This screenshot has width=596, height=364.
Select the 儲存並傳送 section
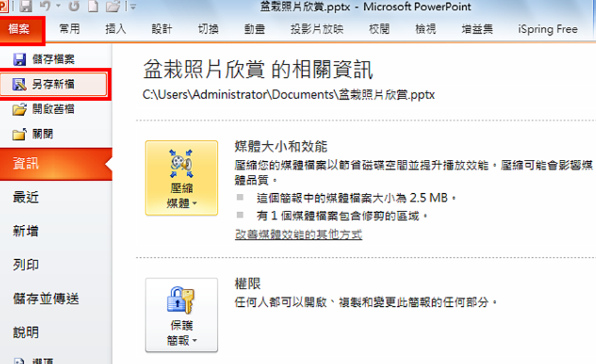pyautogui.click(x=46, y=299)
